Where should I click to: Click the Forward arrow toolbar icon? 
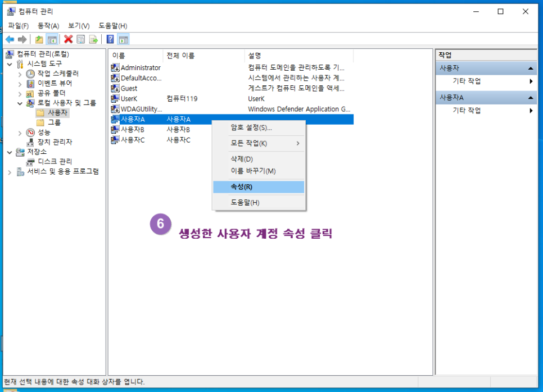pyautogui.click(x=22, y=39)
